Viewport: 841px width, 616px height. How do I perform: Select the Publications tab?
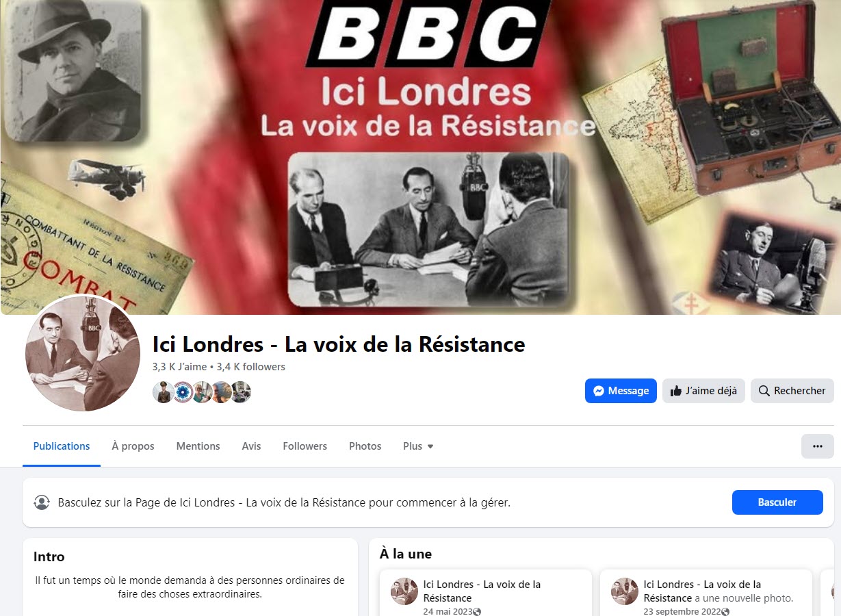(62, 446)
